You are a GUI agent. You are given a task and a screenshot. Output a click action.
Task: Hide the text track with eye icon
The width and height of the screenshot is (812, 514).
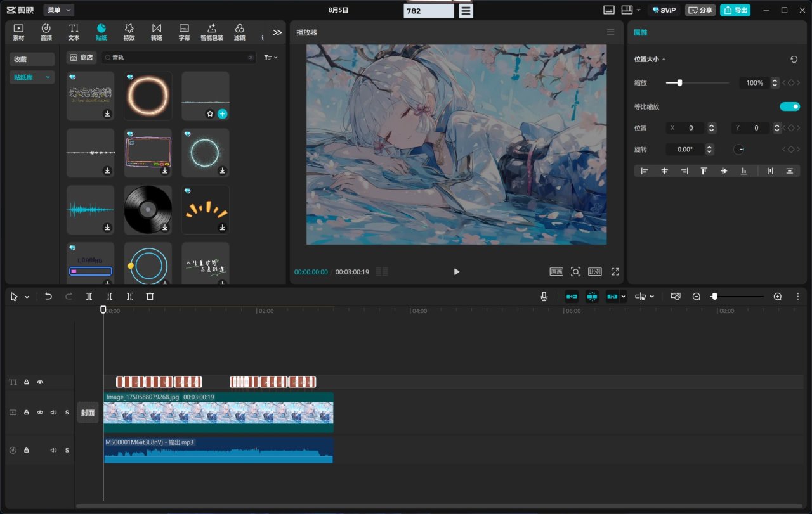tap(40, 382)
